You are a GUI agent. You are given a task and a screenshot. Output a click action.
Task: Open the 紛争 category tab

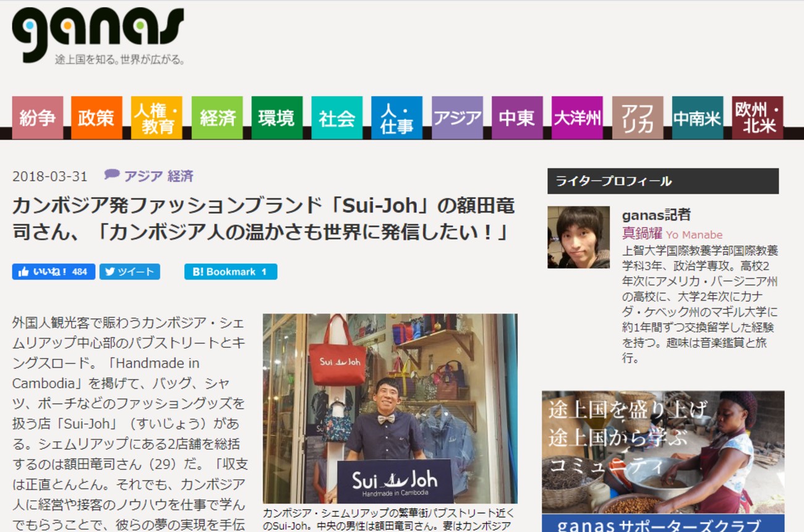(x=37, y=117)
